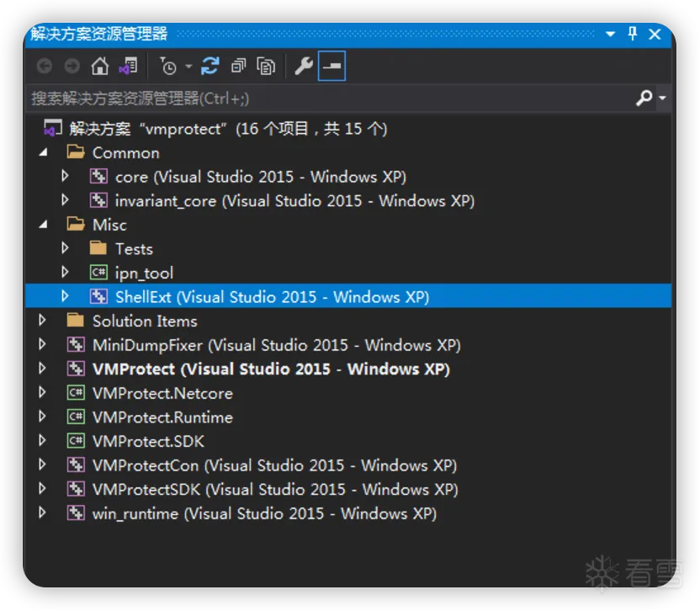Click the Misc folder icon
Image resolution: width=700 pixels, height=611 pixels.
click(76, 224)
